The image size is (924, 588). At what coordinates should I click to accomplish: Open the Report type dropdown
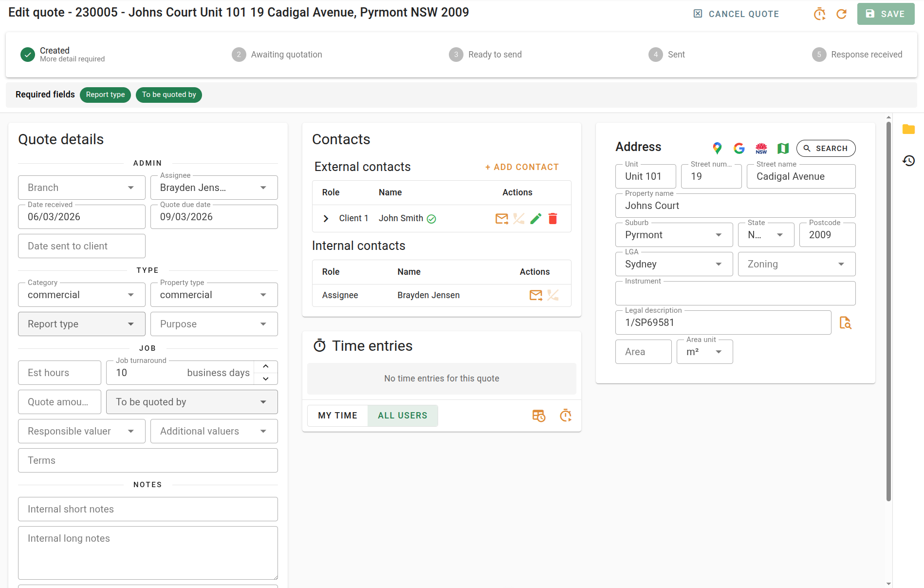tap(81, 324)
